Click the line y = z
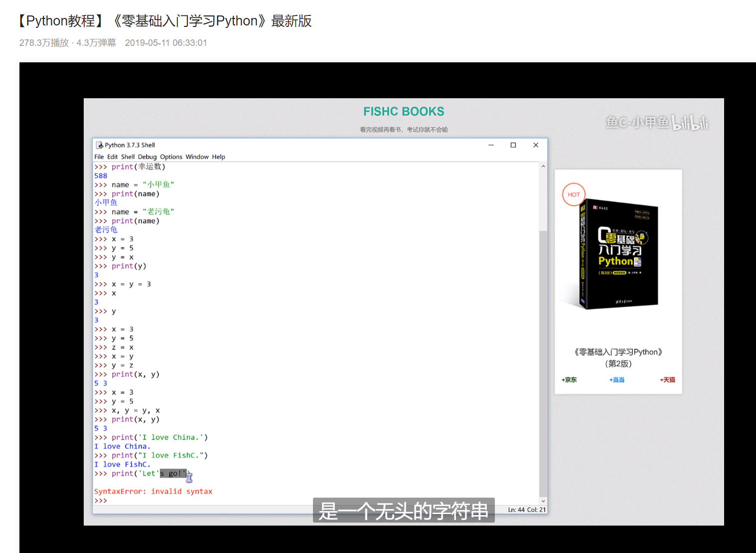This screenshot has width=756, height=553. (114, 366)
